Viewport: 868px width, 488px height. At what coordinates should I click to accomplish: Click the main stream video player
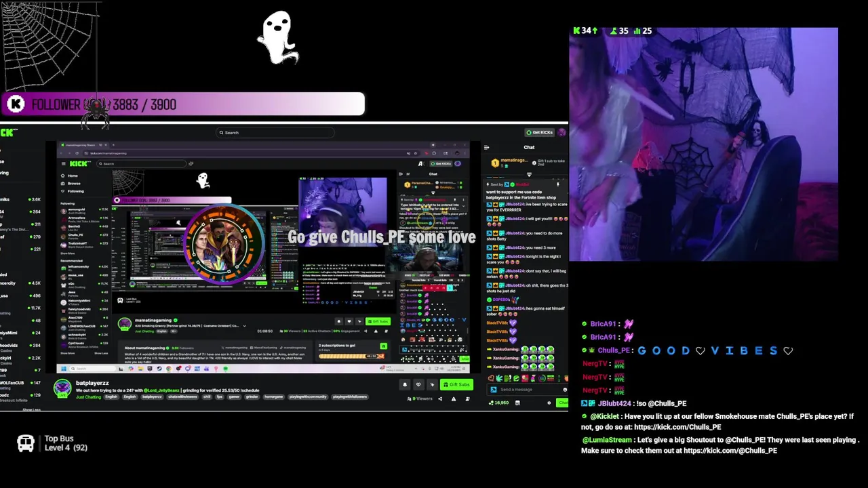pos(263,258)
